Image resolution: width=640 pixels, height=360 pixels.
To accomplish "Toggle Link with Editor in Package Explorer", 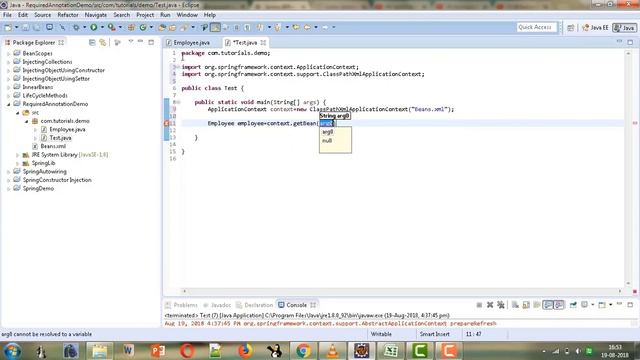I will point(103,42).
